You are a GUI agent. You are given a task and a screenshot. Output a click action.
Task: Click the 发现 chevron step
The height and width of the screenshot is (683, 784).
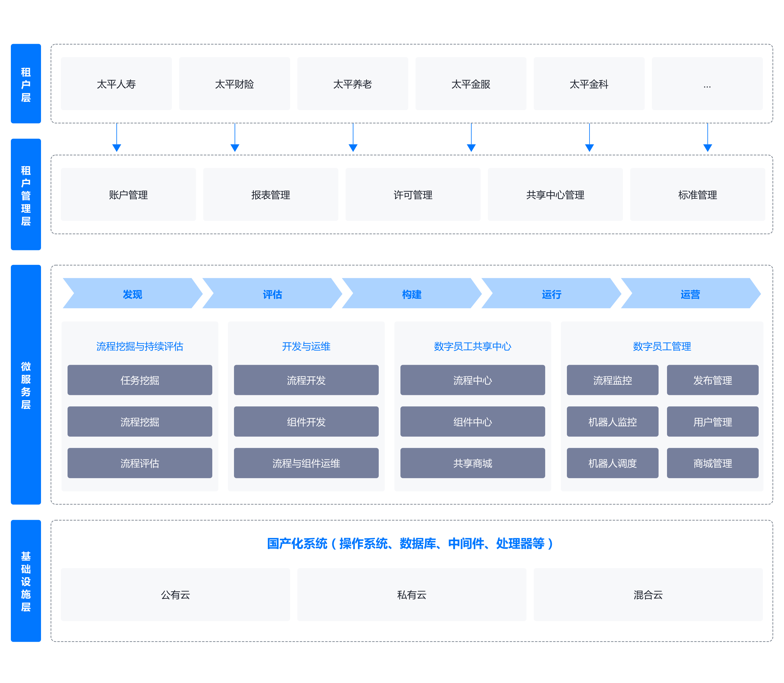pos(133,293)
